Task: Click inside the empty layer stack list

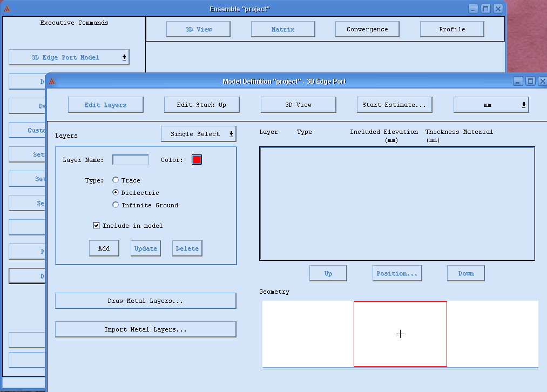Action: click(x=397, y=204)
